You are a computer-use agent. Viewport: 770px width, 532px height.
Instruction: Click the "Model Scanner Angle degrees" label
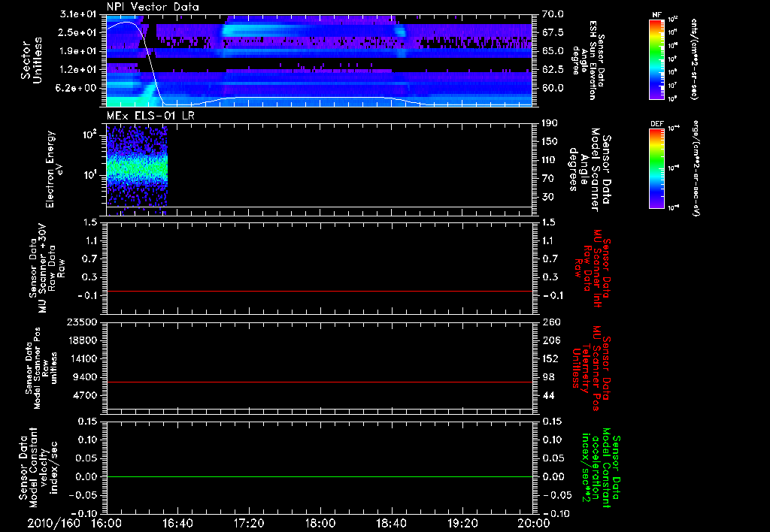coord(590,171)
